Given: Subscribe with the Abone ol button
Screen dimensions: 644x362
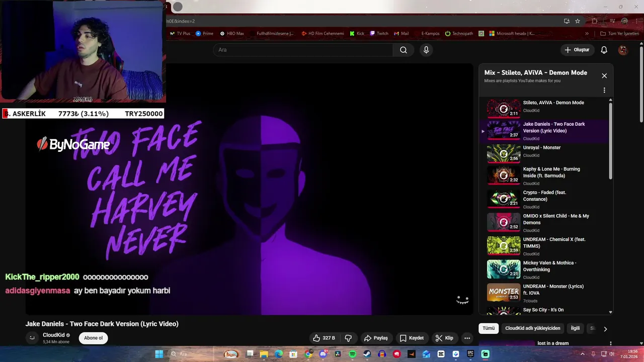Looking at the screenshot, I should click(x=93, y=338).
